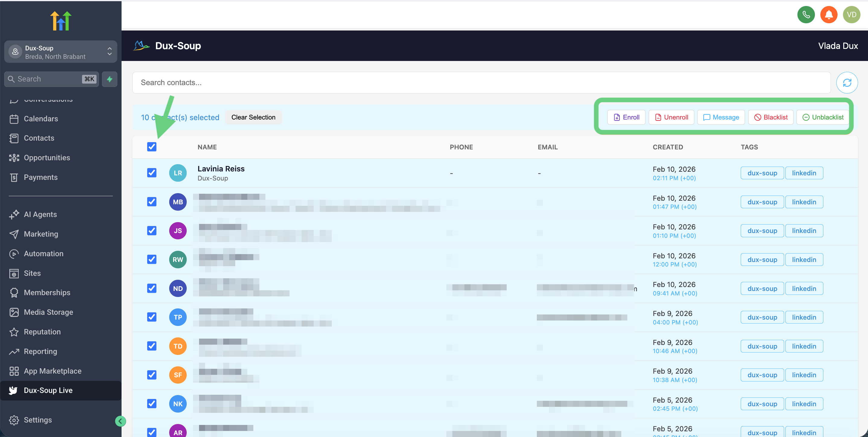Click the linkedin tag on Lavinia Reiss row
This screenshot has height=437, width=868.
pyautogui.click(x=804, y=173)
